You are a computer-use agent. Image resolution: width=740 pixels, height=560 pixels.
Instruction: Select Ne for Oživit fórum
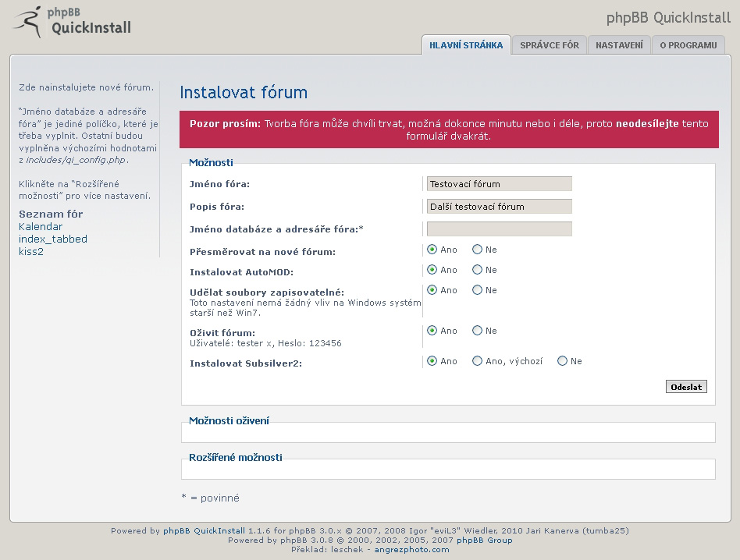pyautogui.click(x=477, y=331)
